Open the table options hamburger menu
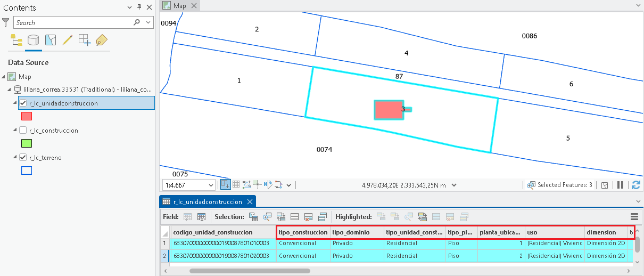Image resolution: width=644 pixels, height=276 pixels. pos(634,217)
